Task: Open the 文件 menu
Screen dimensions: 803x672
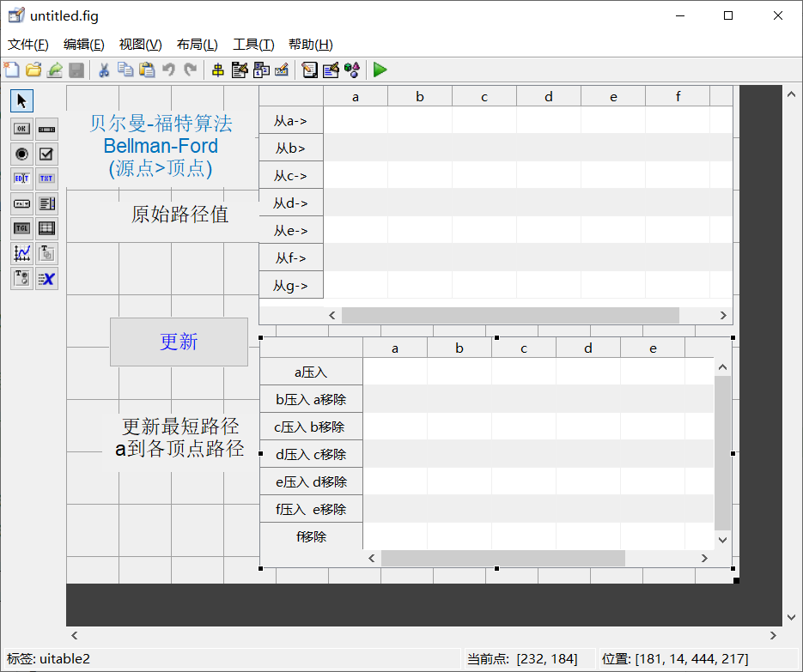Action: click(27, 44)
